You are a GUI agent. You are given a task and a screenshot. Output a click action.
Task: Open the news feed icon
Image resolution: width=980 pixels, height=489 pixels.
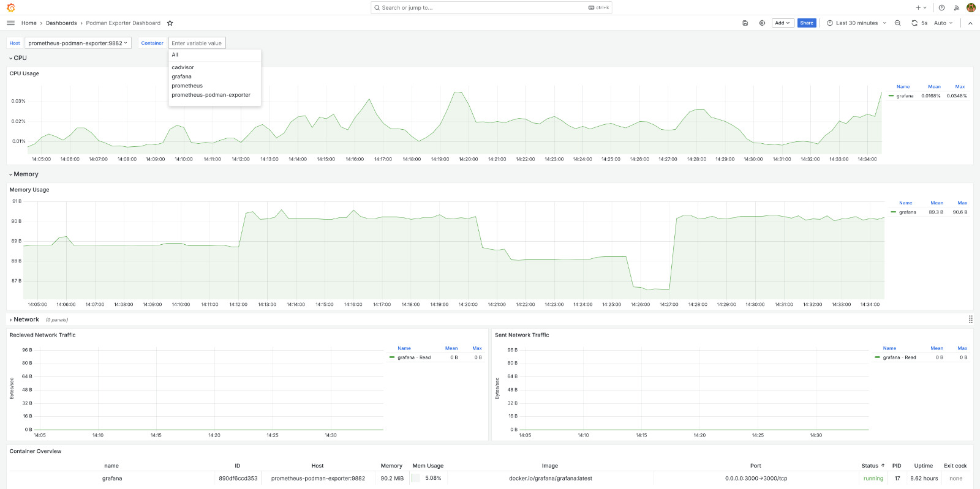coord(957,7)
